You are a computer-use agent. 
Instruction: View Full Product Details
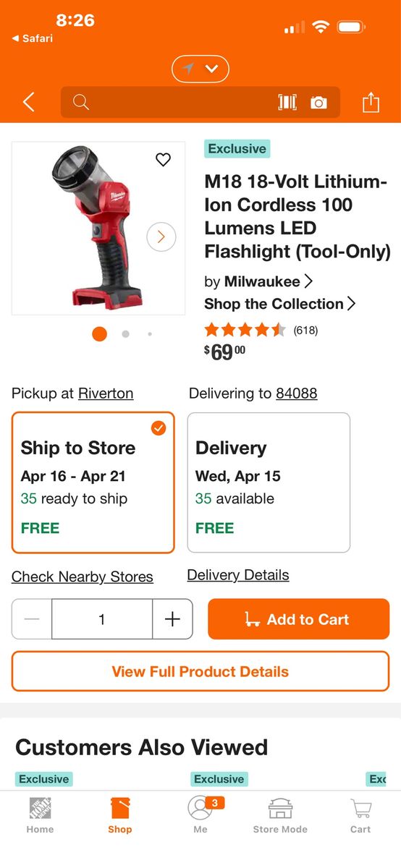(x=200, y=671)
